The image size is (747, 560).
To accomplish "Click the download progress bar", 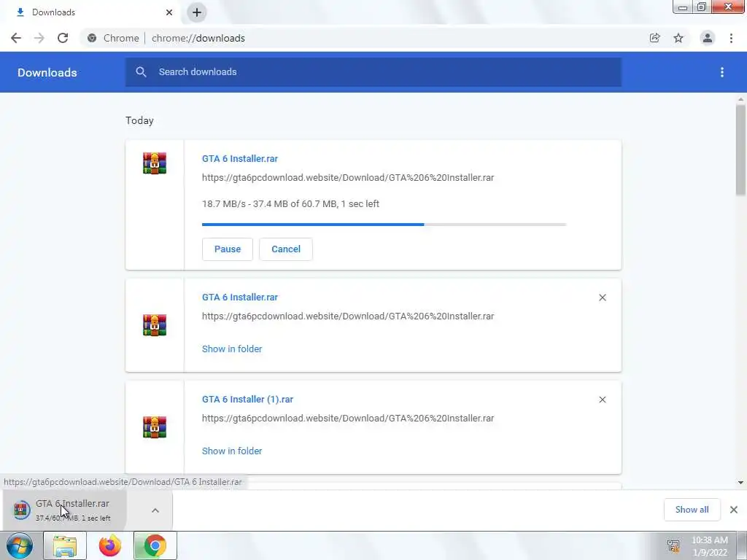I will [x=384, y=225].
